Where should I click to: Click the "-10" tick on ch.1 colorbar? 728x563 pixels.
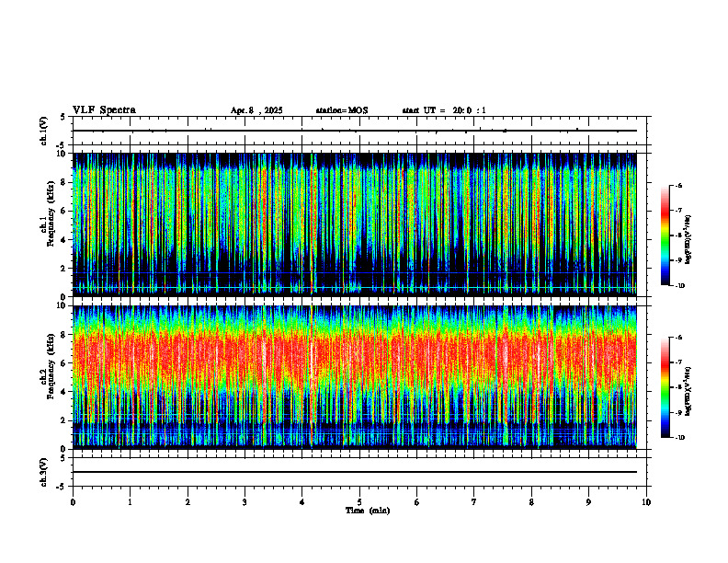680,286
